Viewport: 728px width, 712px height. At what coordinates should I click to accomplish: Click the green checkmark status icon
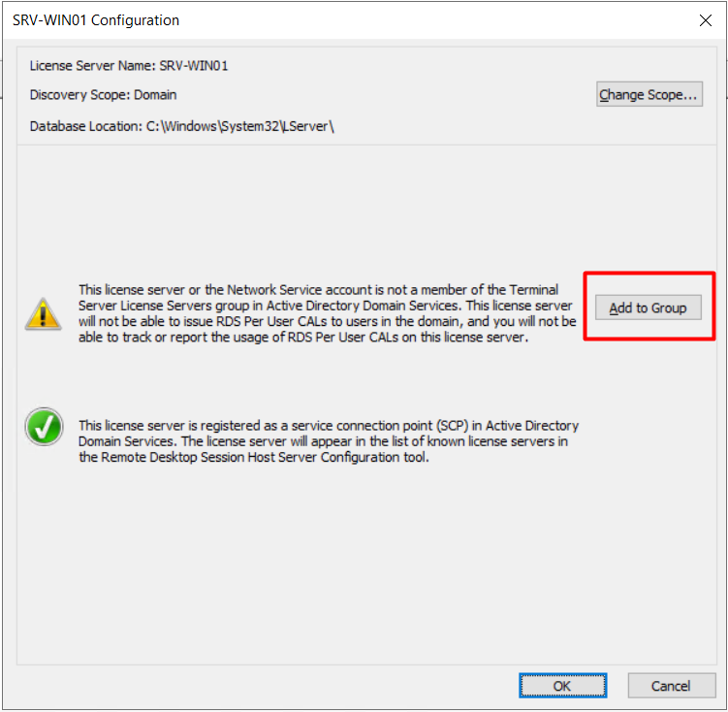[43, 427]
